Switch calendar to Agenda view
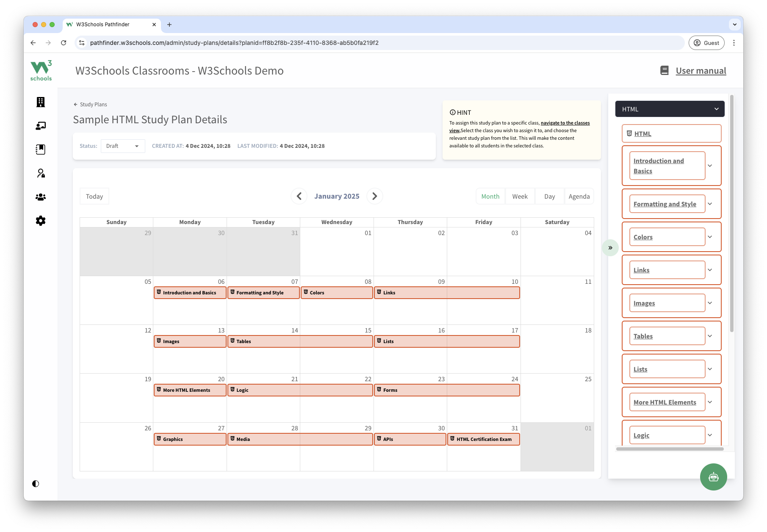 [x=579, y=197]
